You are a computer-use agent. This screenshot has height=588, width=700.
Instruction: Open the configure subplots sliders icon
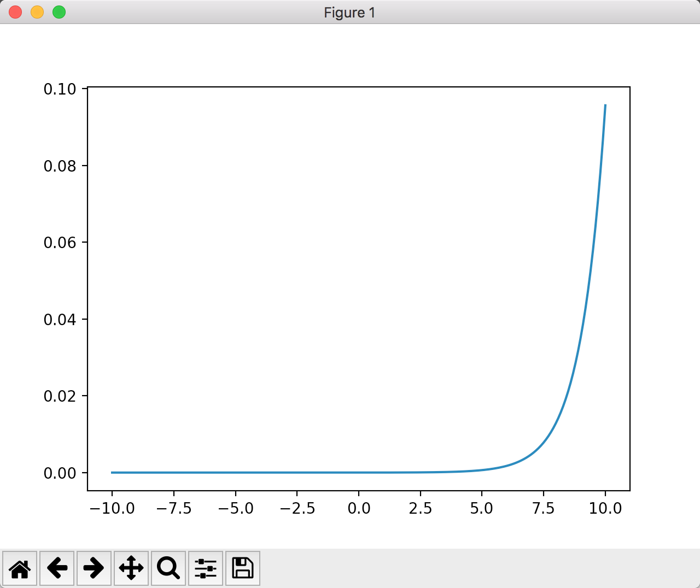click(x=205, y=568)
